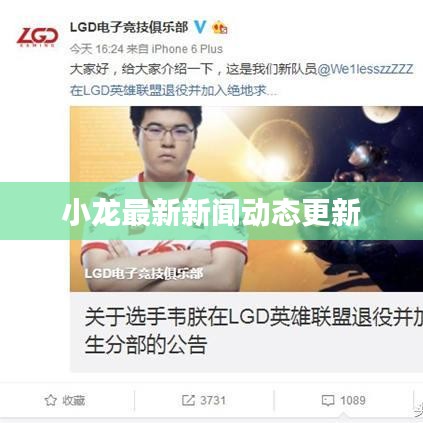
Task: Click the iPhone 6 Plus source link
Action: [x=187, y=49]
